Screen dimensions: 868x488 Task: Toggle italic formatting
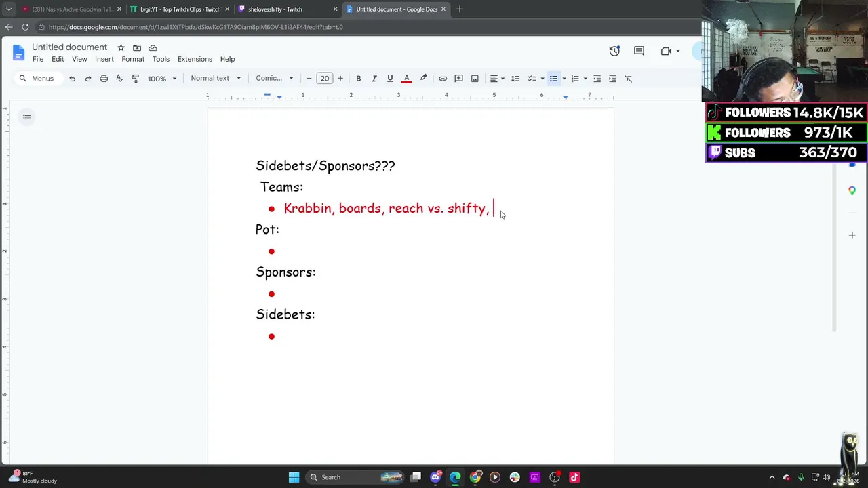(374, 79)
